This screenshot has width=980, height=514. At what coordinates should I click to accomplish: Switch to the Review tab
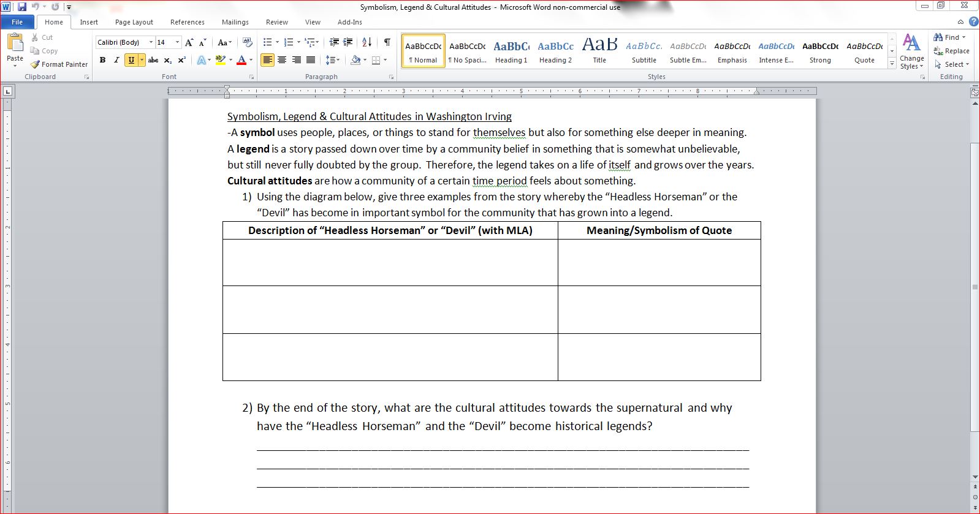coord(277,22)
